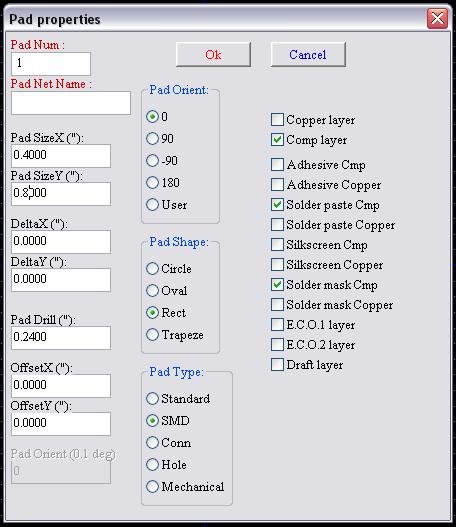Click the Pad Net Name field
Viewport: 456px width, 527px height.
(x=71, y=103)
